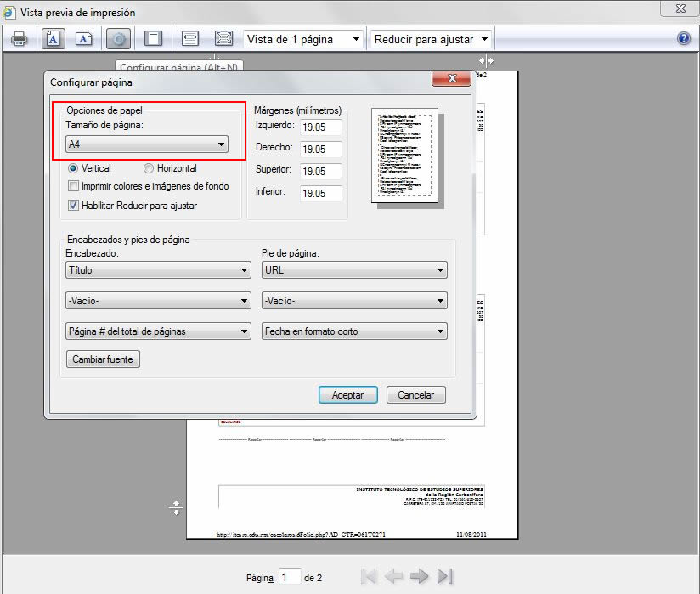The width and height of the screenshot is (700, 594).
Task: Select the Horizontal orientation radio button
Action: tap(149, 169)
